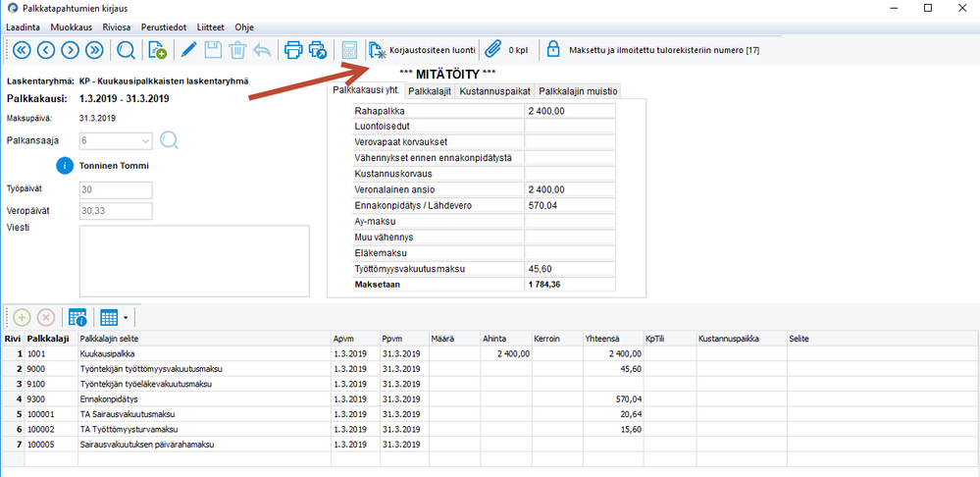Click the undo arrow icon
The height and width of the screenshot is (477, 980).
point(262,50)
